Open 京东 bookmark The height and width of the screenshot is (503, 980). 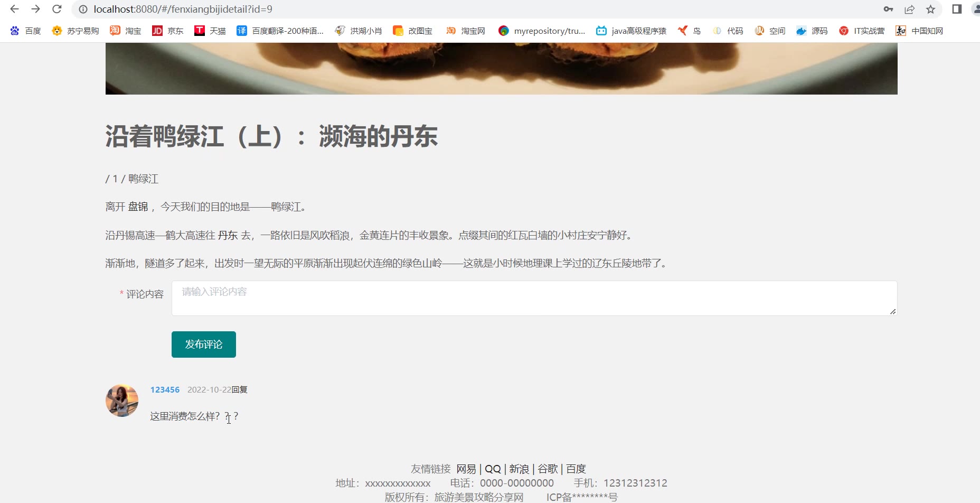coord(168,31)
